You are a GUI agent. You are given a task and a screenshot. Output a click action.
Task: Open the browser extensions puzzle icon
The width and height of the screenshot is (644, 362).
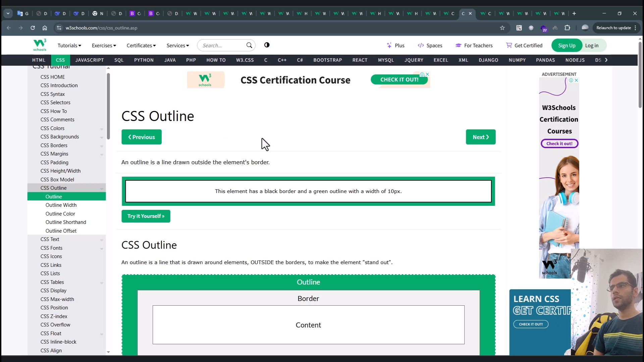568,28
